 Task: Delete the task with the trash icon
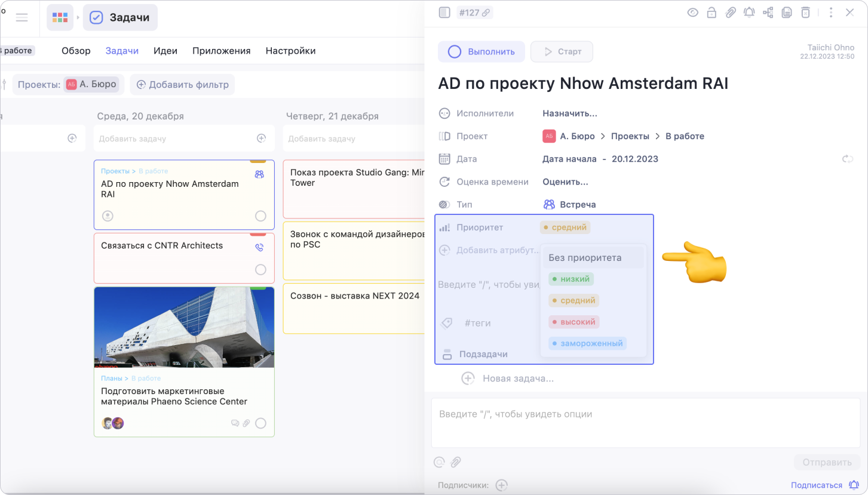click(806, 13)
